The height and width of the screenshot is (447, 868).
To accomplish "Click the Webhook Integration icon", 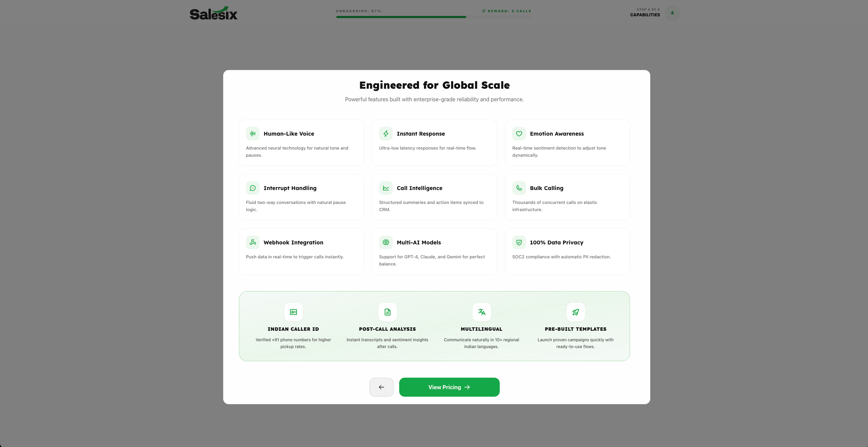I will click(x=252, y=242).
